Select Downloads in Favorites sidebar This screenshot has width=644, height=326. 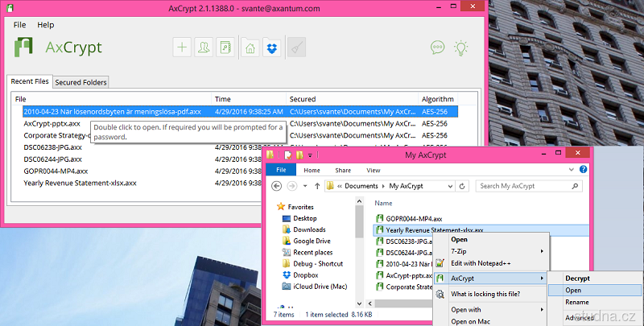pos(309,229)
